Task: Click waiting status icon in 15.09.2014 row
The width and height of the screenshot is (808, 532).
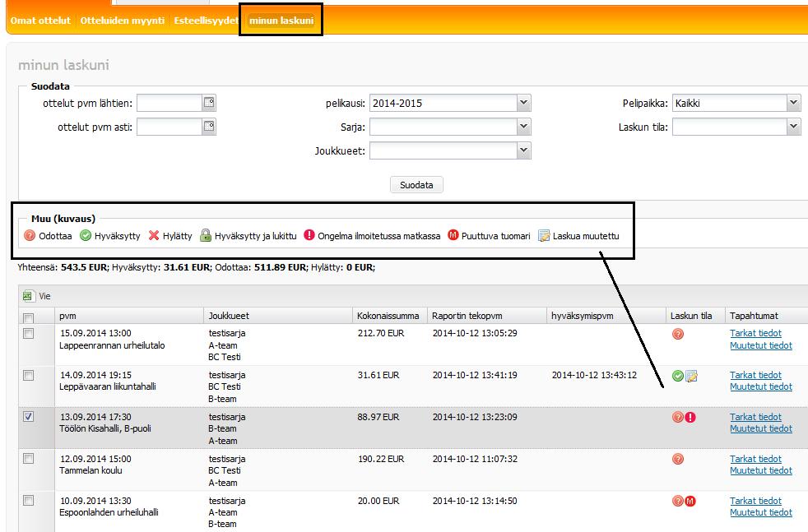Action: tap(678, 334)
